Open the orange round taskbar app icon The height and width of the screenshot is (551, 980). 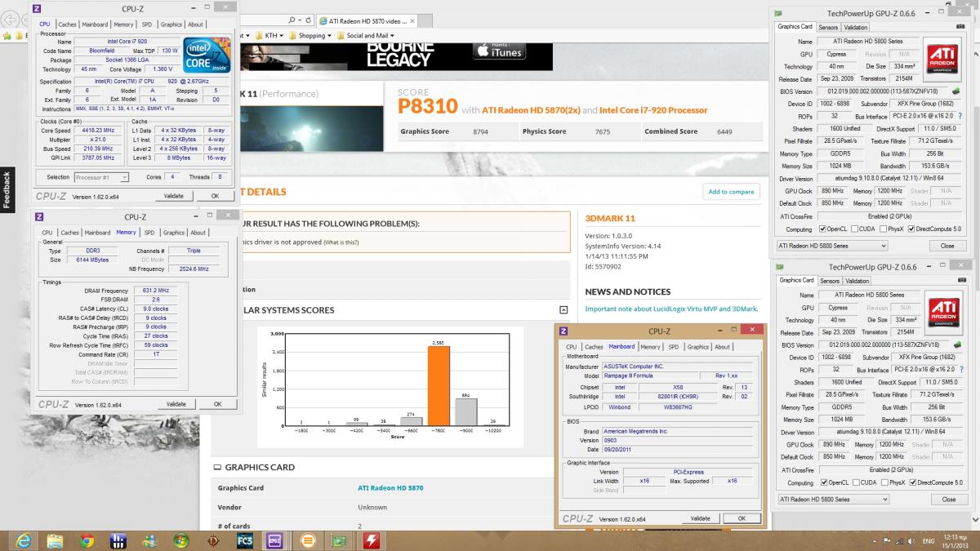(307, 540)
